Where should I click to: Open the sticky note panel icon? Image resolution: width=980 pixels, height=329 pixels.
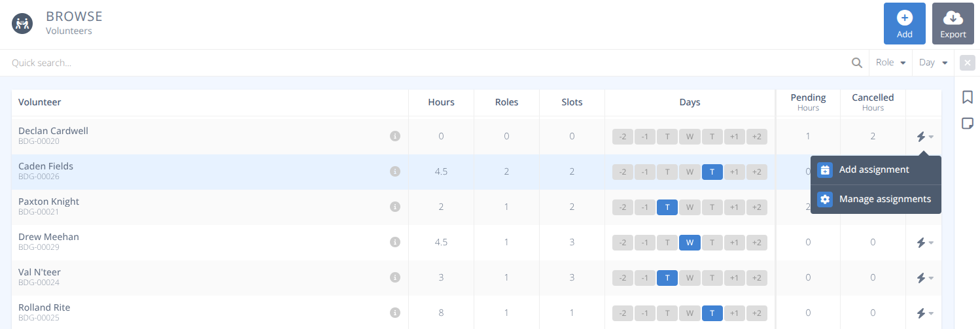[x=967, y=124]
